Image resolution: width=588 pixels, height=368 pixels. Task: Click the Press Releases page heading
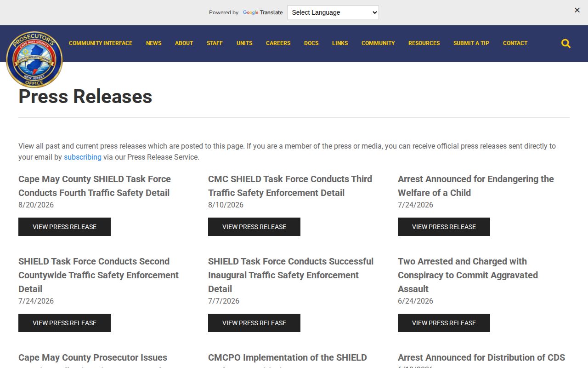click(x=85, y=97)
